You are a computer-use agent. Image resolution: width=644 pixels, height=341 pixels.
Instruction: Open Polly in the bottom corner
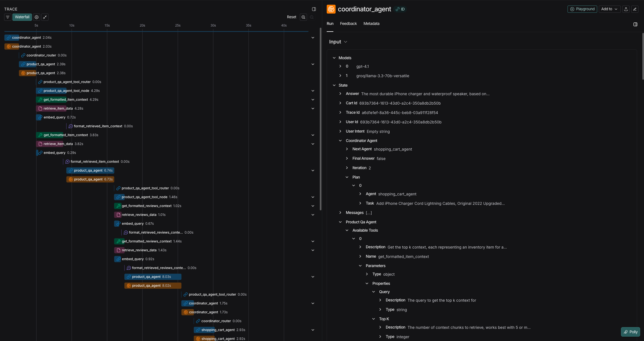point(630,332)
